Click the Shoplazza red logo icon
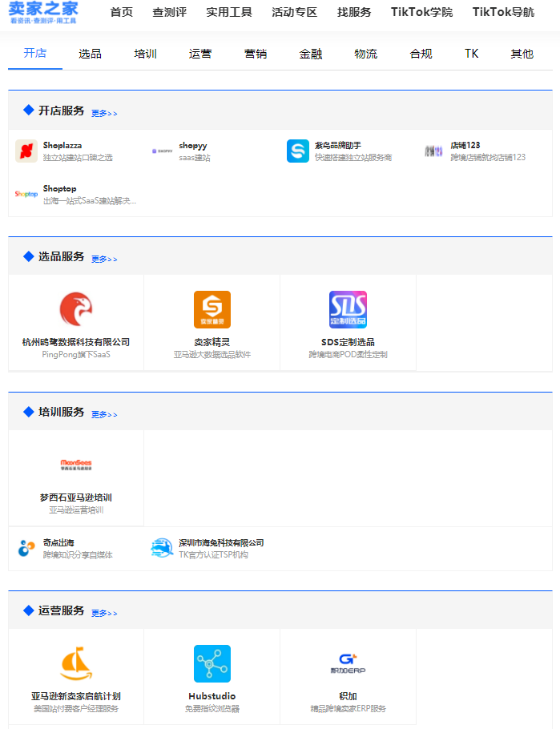 (x=26, y=151)
